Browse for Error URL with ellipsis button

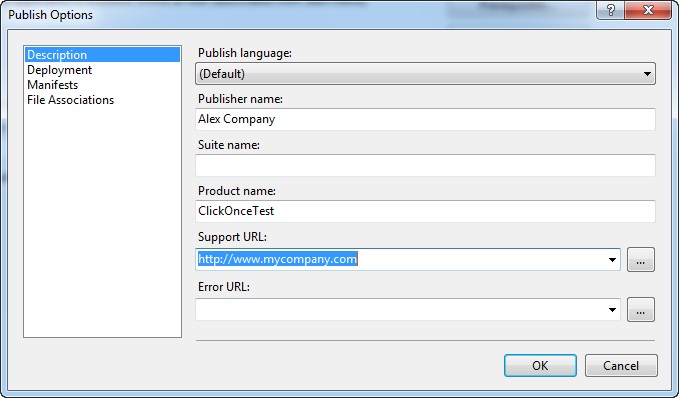point(641,309)
